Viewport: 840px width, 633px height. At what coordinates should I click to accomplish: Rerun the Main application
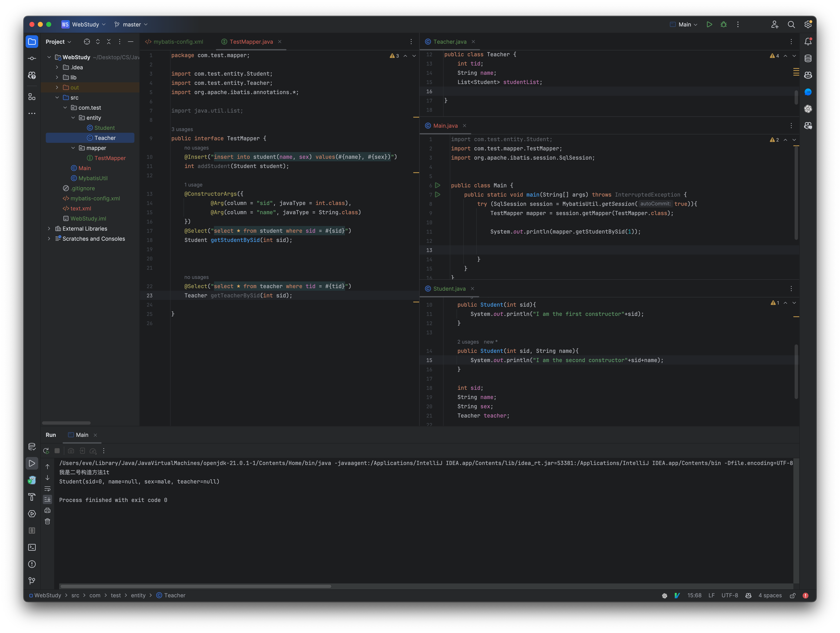(46, 451)
